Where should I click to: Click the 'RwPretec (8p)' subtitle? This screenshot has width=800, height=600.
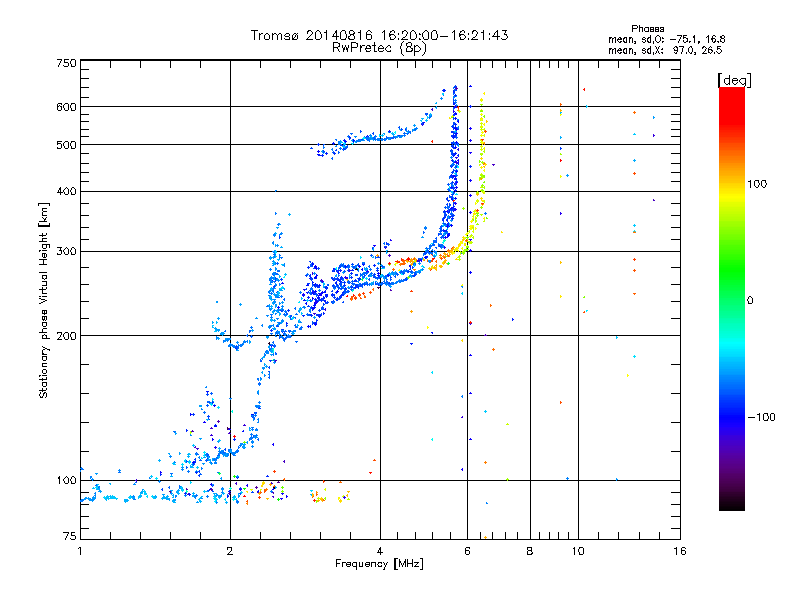[379, 48]
